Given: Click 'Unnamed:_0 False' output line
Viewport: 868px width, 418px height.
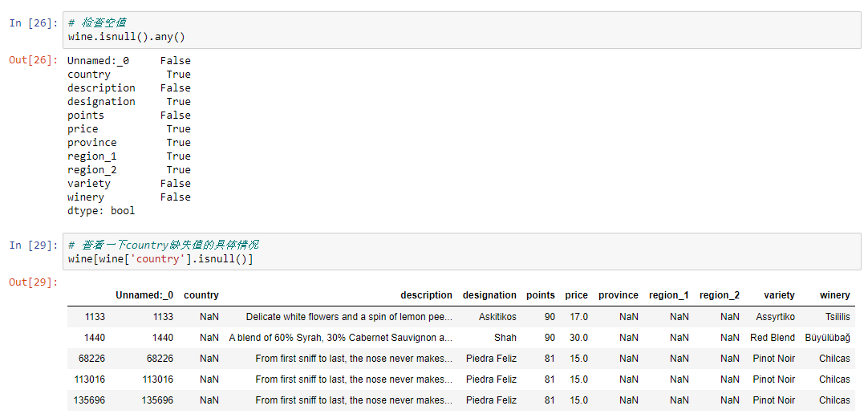Looking at the screenshot, I should [x=129, y=60].
